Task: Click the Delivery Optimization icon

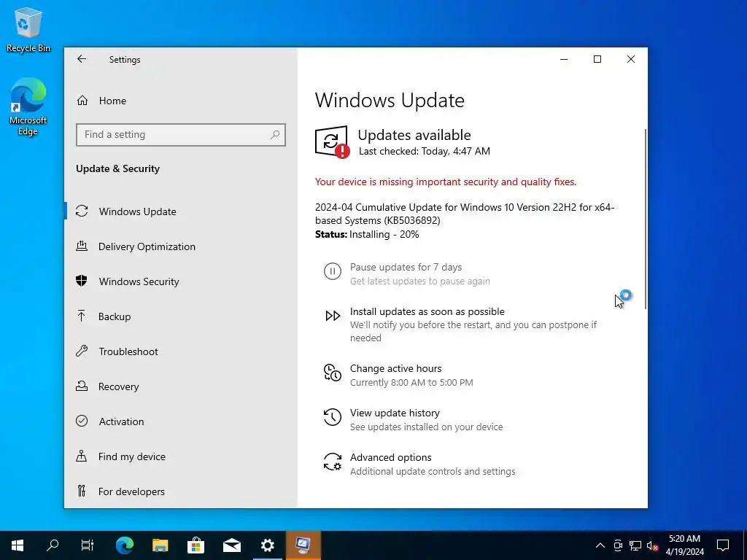Action: (82, 246)
